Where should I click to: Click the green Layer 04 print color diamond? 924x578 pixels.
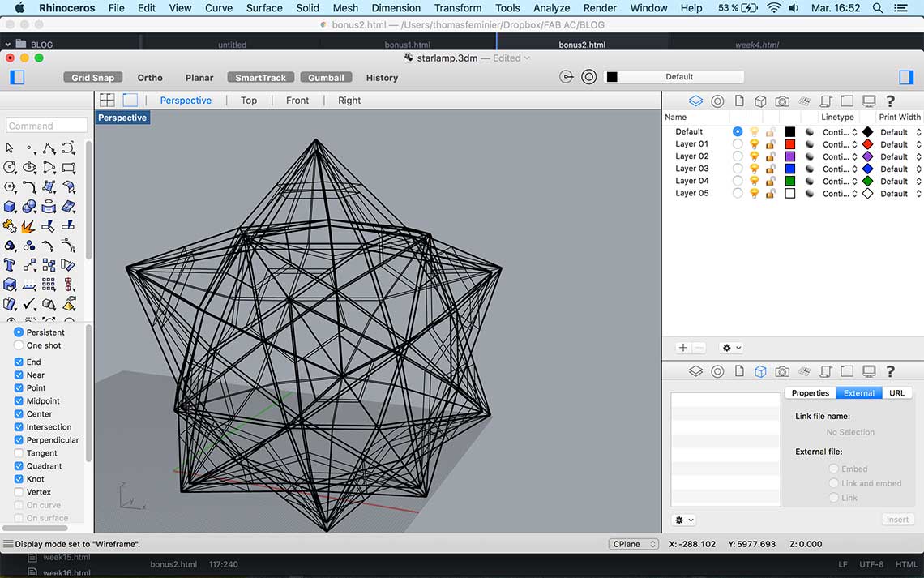tap(867, 181)
